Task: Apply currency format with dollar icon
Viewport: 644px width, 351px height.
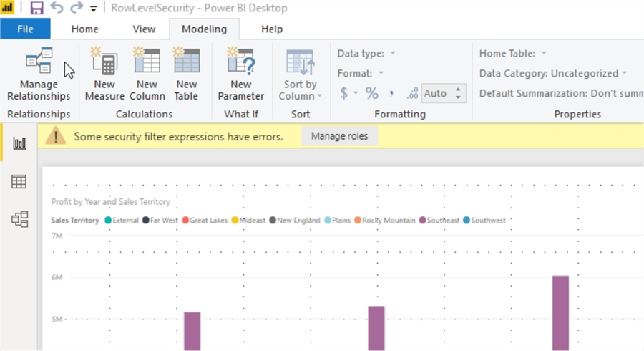Action: [343, 93]
